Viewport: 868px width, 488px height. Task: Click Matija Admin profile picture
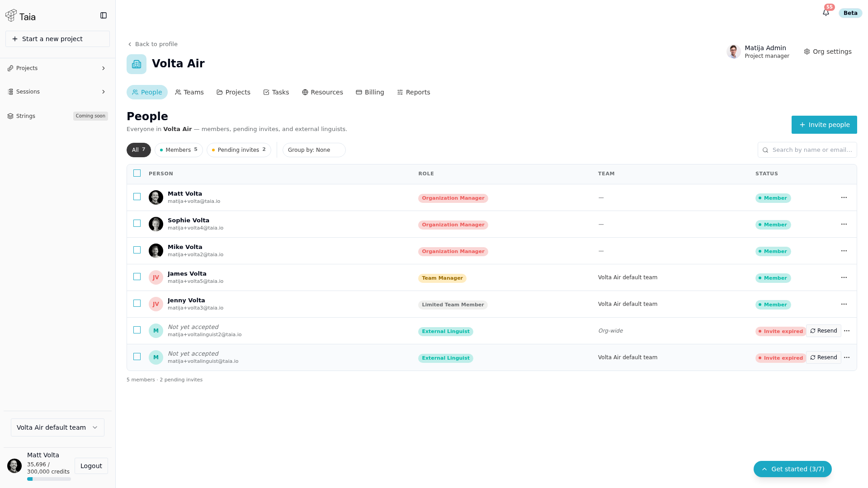pyautogui.click(x=733, y=52)
